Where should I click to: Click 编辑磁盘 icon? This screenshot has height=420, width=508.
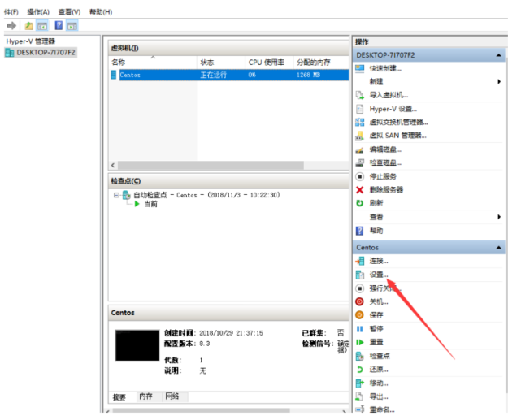tap(359, 149)
